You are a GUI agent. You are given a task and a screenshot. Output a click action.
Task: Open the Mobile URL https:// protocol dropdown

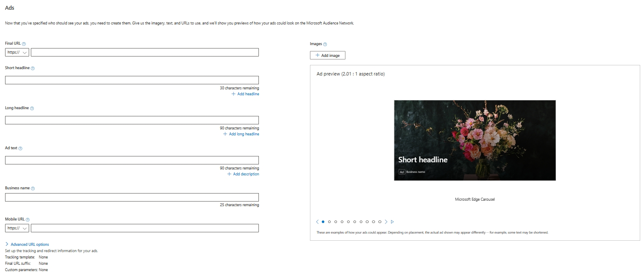[x=17, y=228]
